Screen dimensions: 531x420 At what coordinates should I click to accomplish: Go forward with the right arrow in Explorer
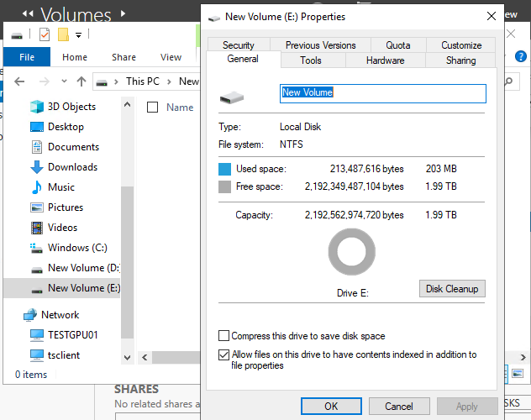(45, 81)
